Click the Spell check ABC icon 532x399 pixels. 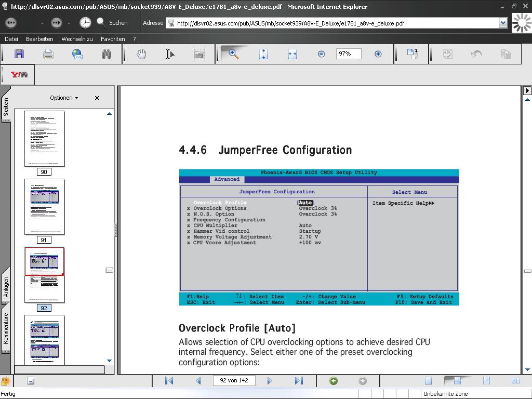pos(448,54)
